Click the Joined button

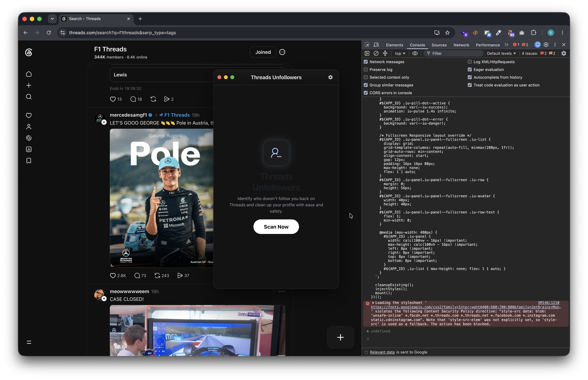pos(263,52)
